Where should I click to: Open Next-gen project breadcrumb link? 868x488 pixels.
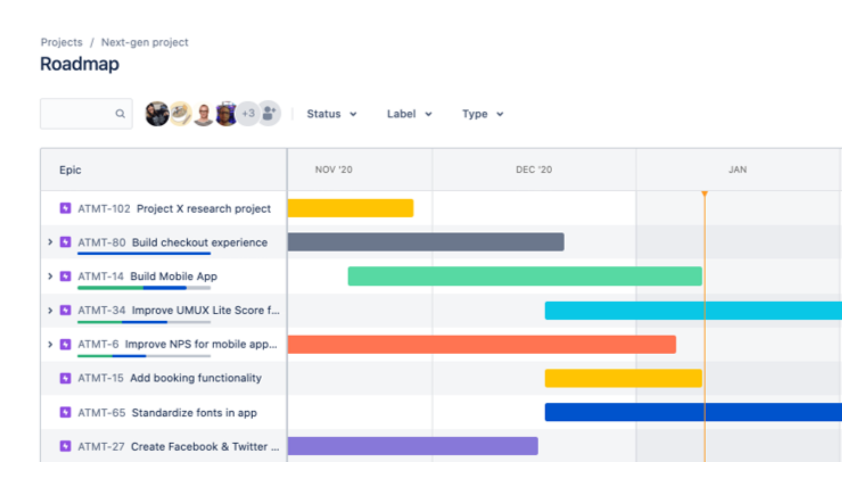(145, 42)
